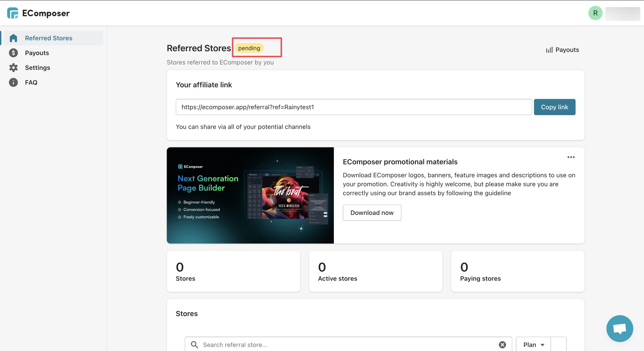Click the Next Generation Page Builder banner image
The height and width of the screenshot is (351, 644).
pyautogui.click(x=250, y=195)
